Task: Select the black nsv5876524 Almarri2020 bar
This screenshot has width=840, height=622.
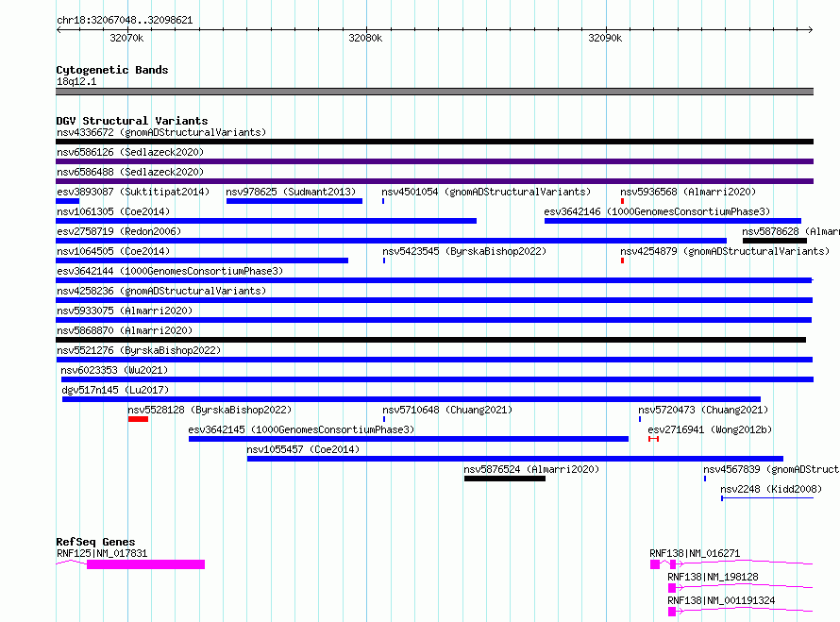Action: click(x=505, y=479)
